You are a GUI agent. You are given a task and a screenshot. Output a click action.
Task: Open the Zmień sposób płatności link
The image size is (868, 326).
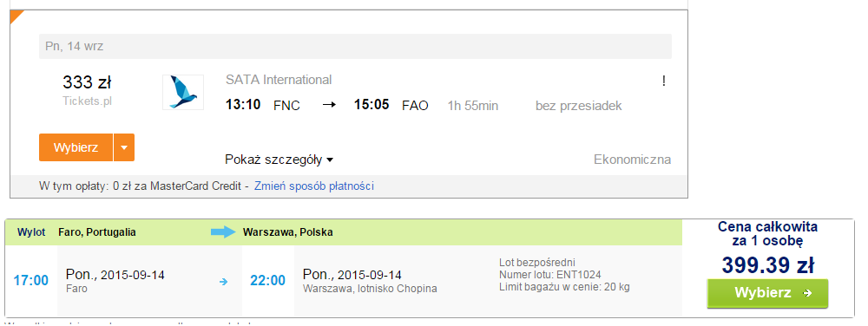click(x=314, y=186)
